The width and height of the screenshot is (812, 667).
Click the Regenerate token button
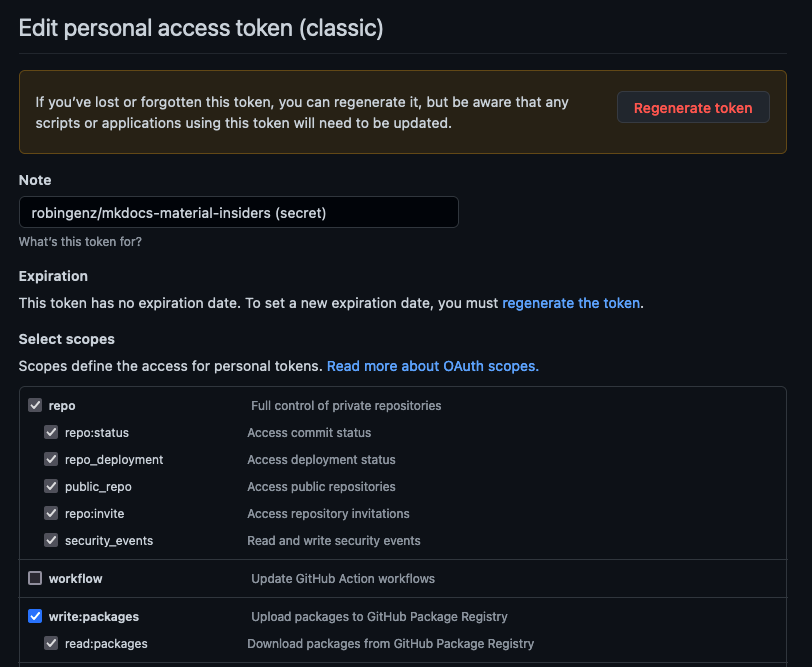coord(693,108)
